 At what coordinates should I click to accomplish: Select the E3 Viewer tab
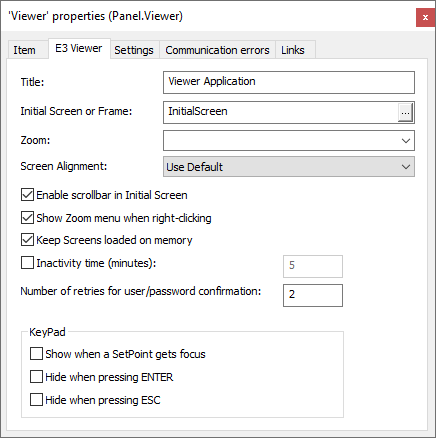click(x=79, y=49)
